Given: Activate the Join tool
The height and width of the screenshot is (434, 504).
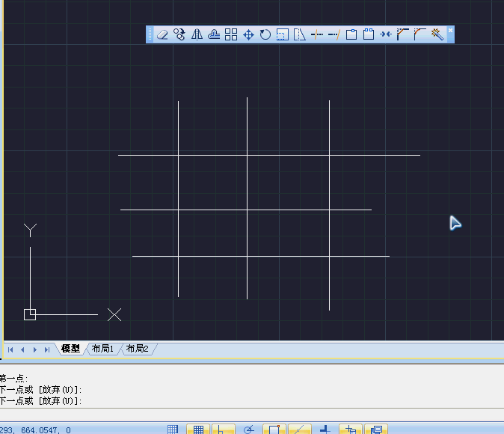Looking at the screenshot, I should point(385,34).
